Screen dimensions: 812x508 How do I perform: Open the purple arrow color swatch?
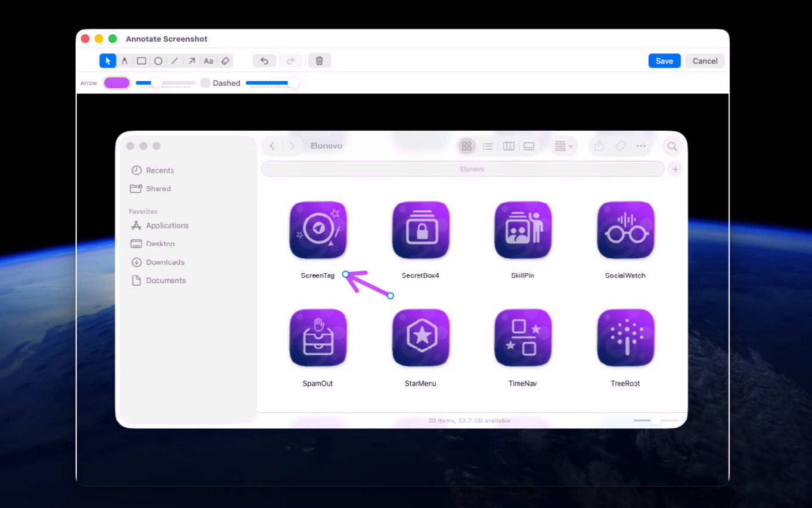point(117,83)
